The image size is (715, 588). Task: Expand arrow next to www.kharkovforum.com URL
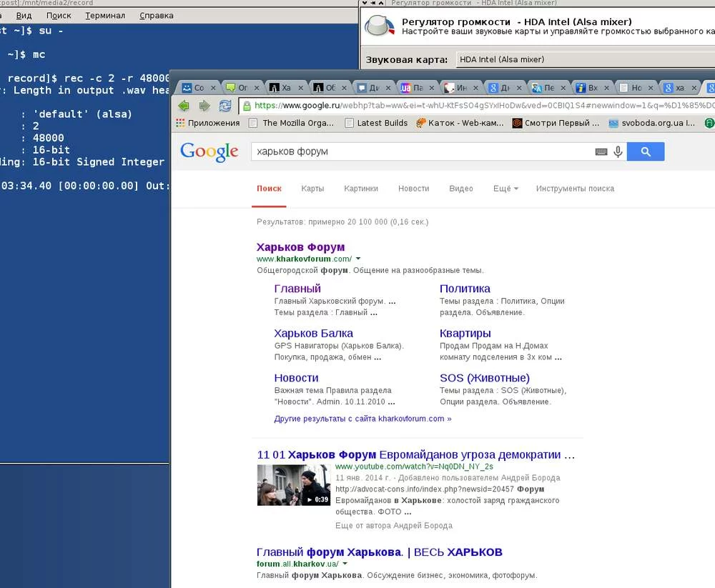coord(358,259)
